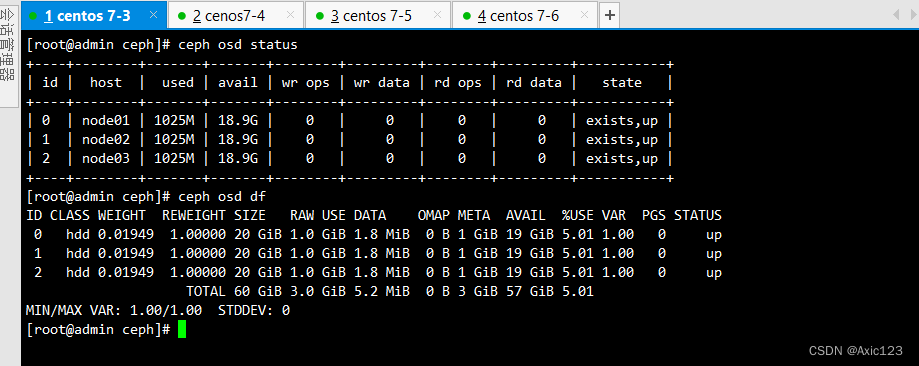Click the "STATUS" header in df output
919x366 pixels.
tap(698, 215)
